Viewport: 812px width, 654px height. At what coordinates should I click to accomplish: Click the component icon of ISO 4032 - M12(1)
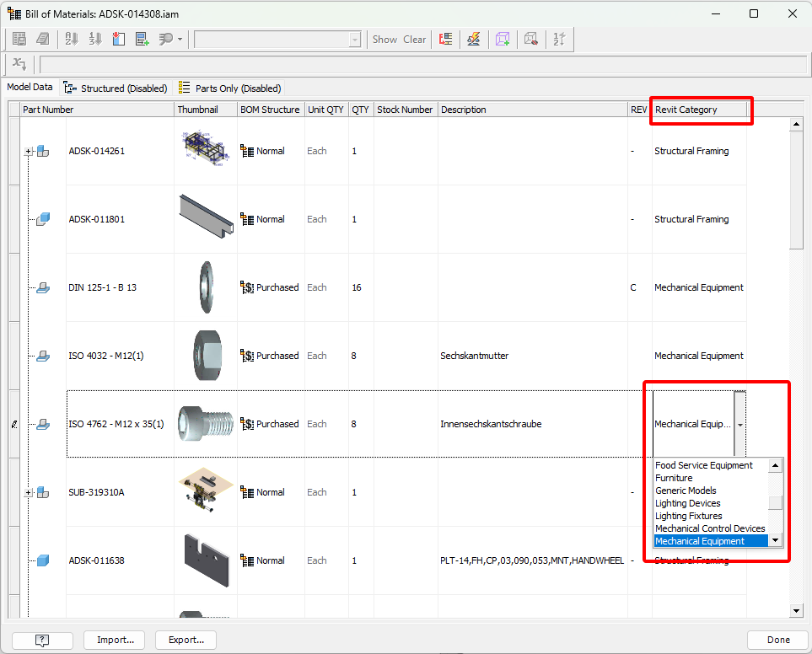[x=43, y=356]
